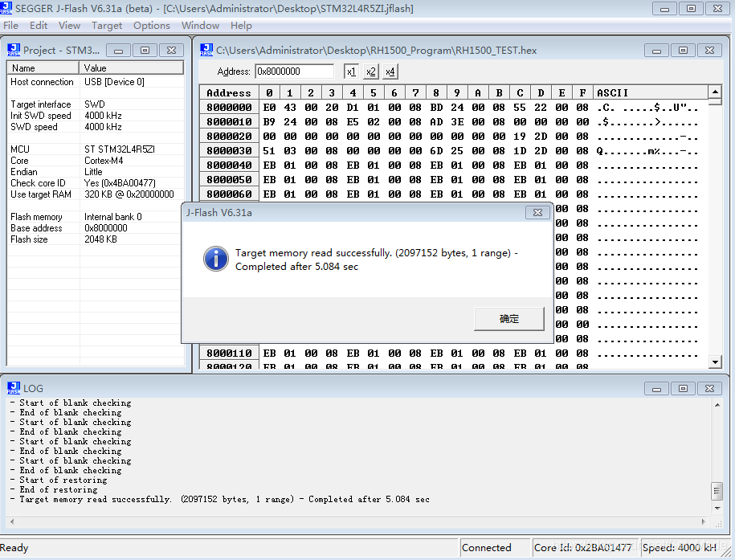Open the Target menu

(107, 26)
